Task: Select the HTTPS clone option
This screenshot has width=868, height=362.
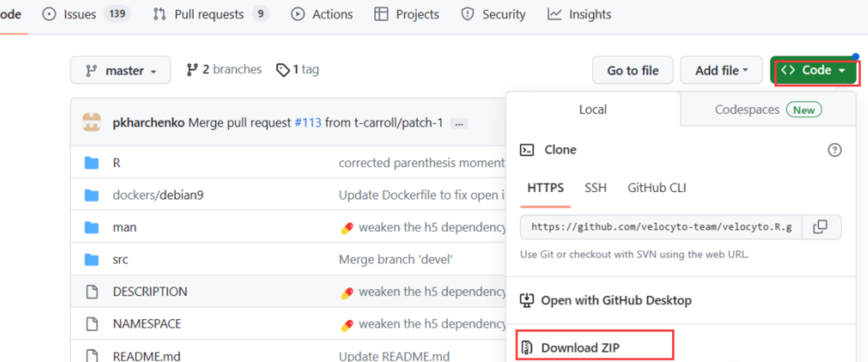Action: pos(545,188)
